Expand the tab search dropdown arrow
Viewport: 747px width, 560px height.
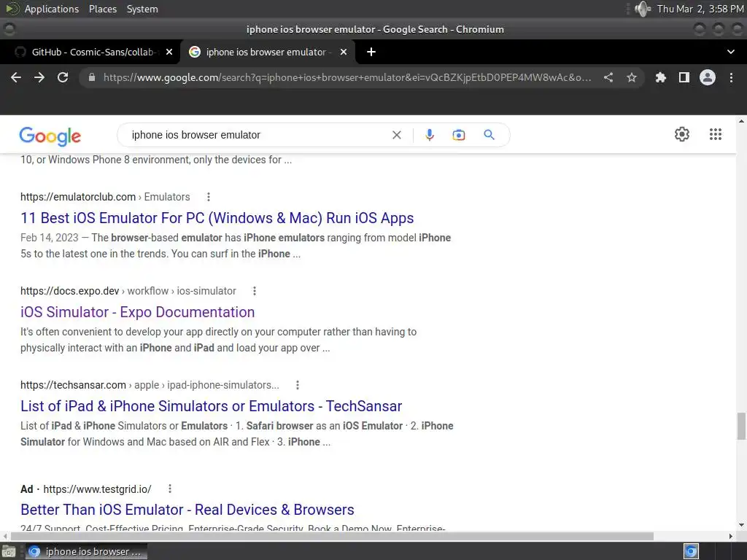click(x=731, y=52)
